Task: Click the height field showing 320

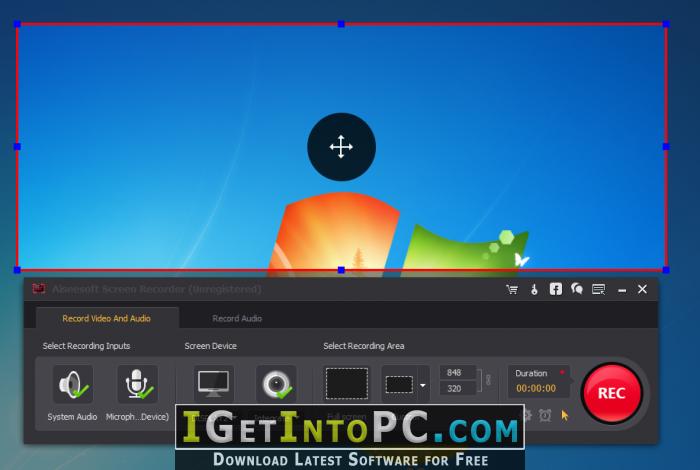Action: pyautogui.click(x=458, y=388)
